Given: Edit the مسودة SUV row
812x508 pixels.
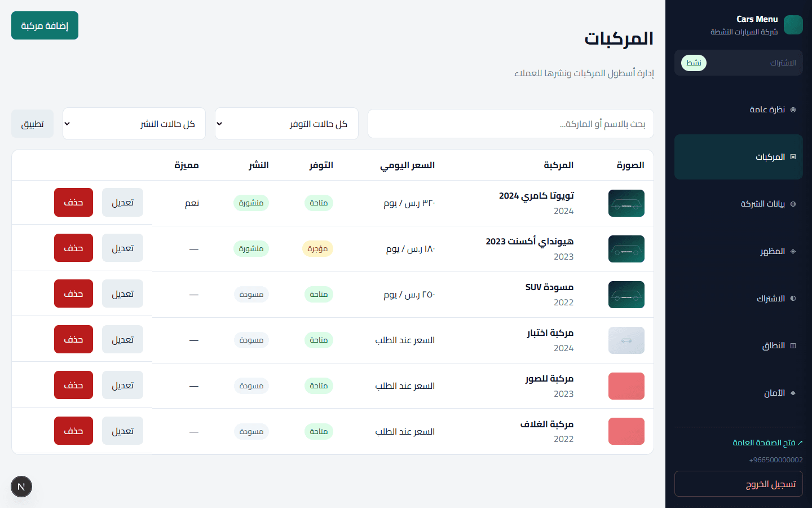Looking at the screenshot, I should tap(122, 294).
